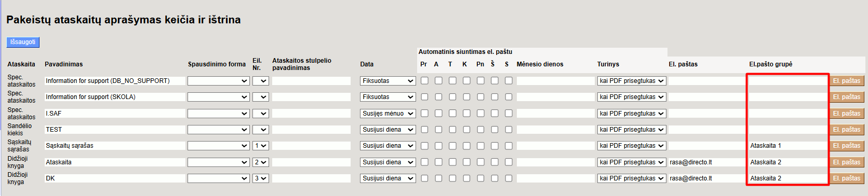Click El. paštas button for I.SAF row
868x196 pixels.
(847, 114)
